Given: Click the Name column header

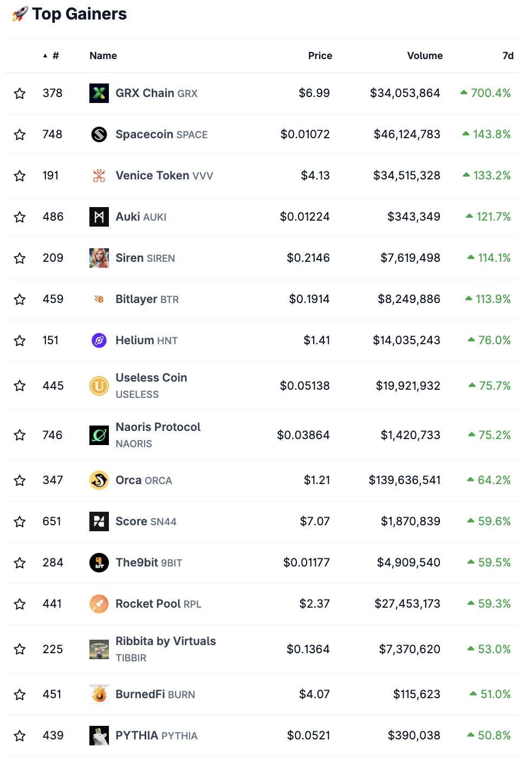Looking at the screenshot, I should (x=103, y=55).
